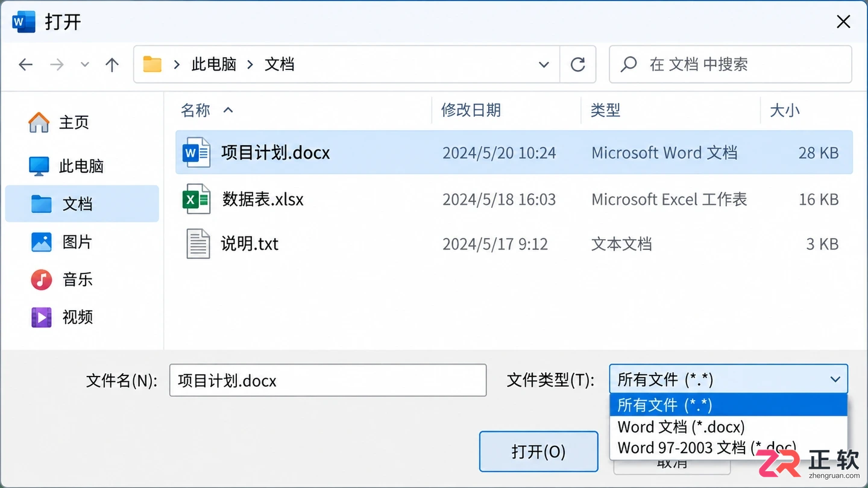Click the 文本文档 type cell
This screenshot has height=488, width=868.
click(x=621, y=244)
